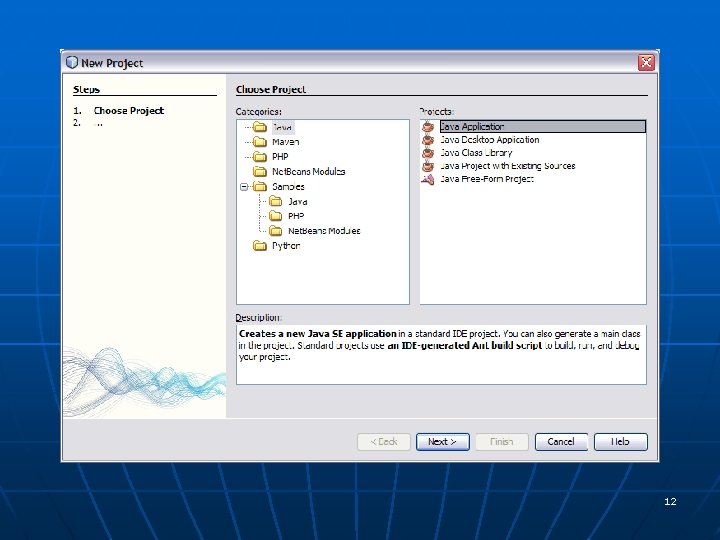Click the Java Free-Form Project icon

click(x=428, y=179)
